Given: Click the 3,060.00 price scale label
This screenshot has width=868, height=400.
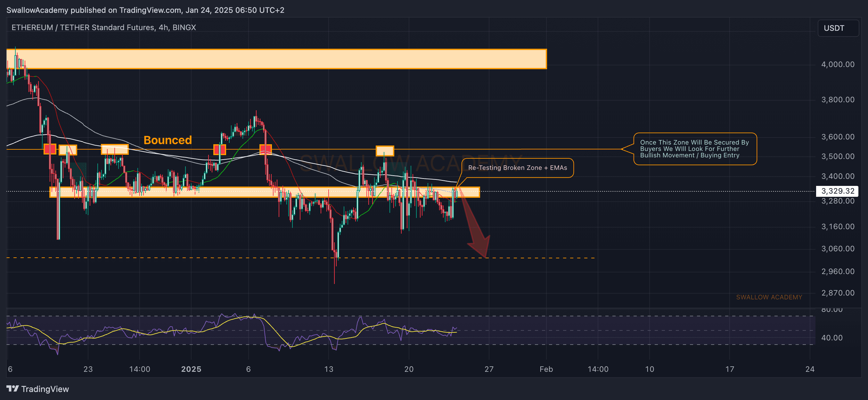Looking at the screenshot, I should [x=837, y=249].
